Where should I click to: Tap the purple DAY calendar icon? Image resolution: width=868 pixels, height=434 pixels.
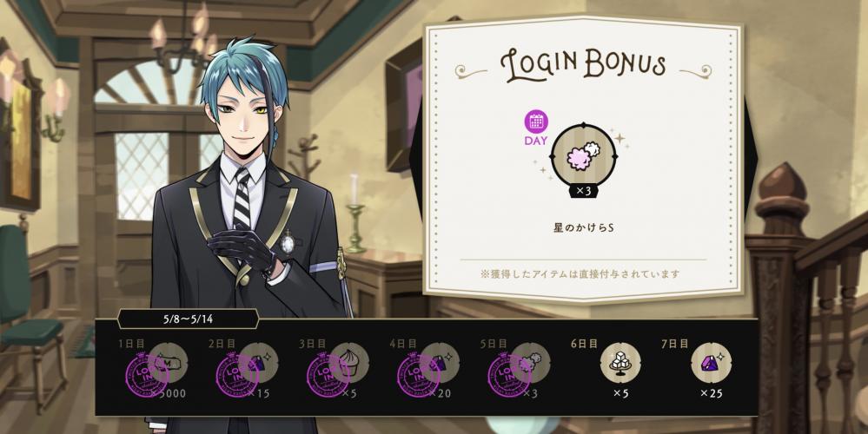click(536, 121)
